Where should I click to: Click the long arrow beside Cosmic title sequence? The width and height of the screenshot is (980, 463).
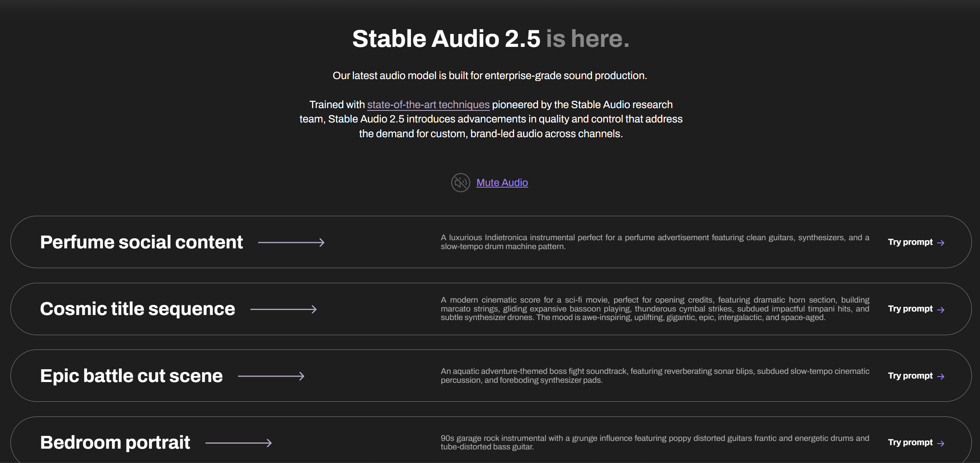coord(283,309)
